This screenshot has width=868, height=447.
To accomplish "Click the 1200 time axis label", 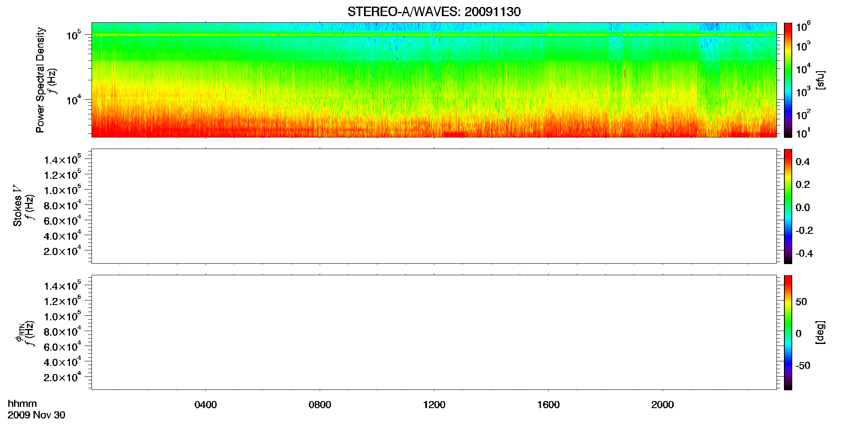I will (434, 405).
